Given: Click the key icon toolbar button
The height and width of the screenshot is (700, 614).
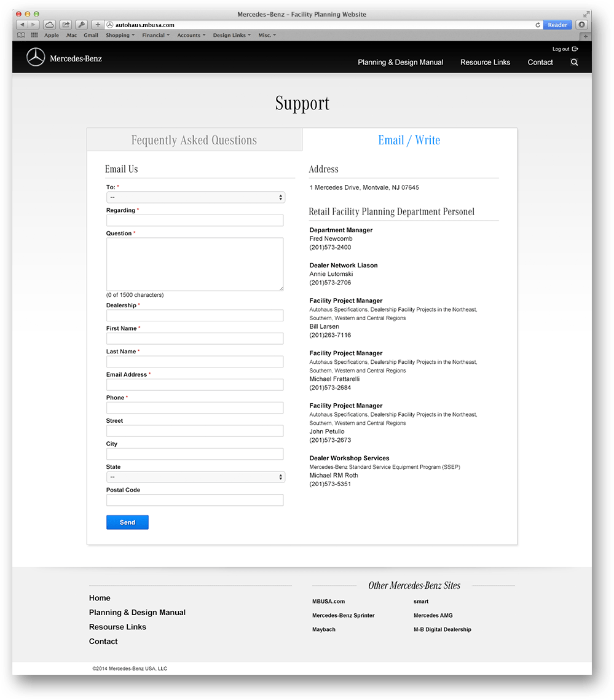Looking at the screenshot, I should click(82, 25).
